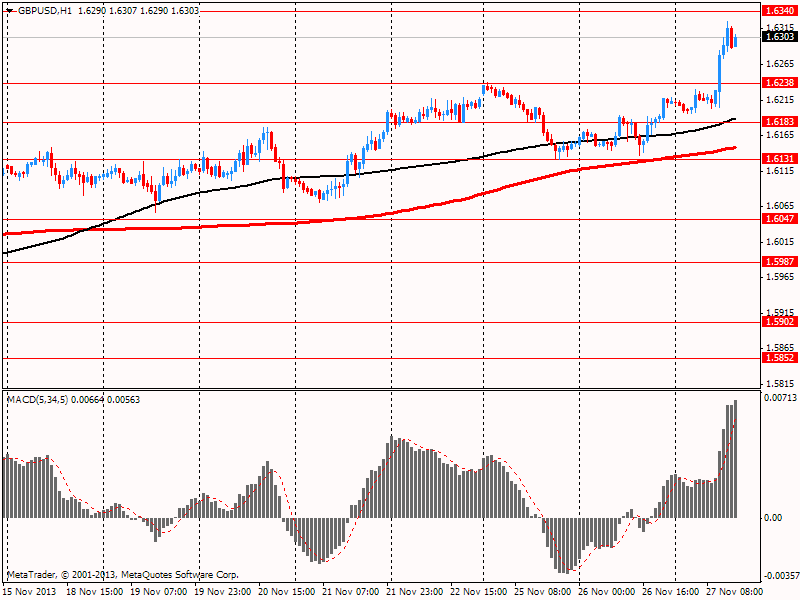Viewport: 800px width, 600px height.
Task: Click the 1.5865 price axis value
Action: pos(780,347)
